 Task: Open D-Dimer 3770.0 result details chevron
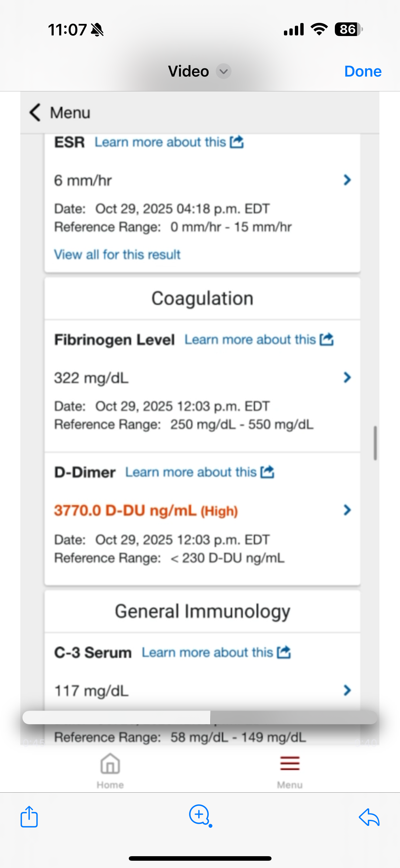[x=347, y=510]
